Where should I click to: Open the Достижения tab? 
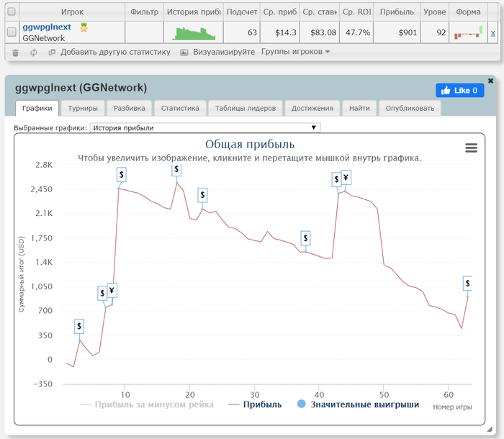point(312,108)
